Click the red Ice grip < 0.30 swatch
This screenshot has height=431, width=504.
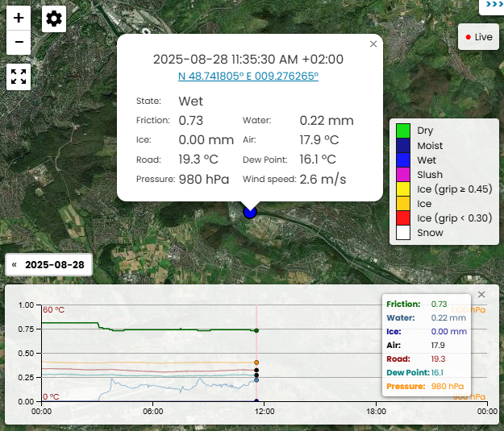[x=403, y=218]
